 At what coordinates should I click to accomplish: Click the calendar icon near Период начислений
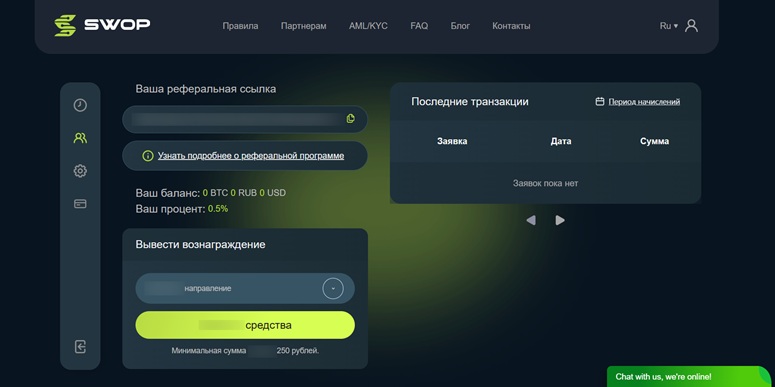click(600, 101)
